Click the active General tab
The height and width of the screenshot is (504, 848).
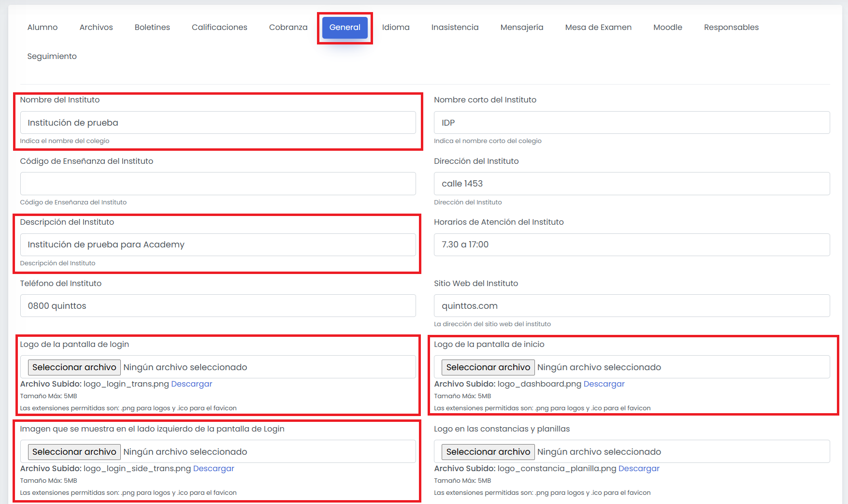coord(345,28)
